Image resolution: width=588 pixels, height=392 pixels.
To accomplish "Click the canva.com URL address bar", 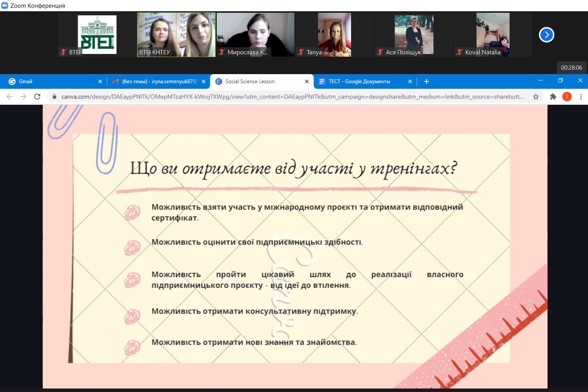I will point(291,97).
